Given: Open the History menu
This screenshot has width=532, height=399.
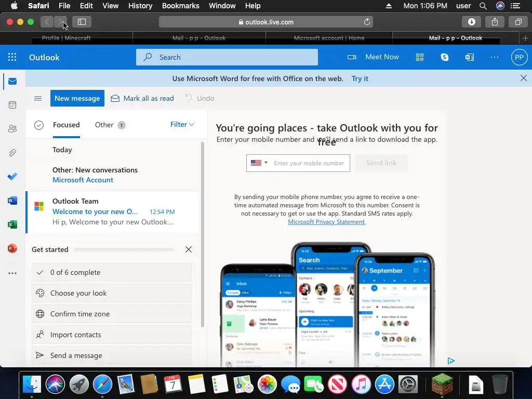Looking at the screenshot, I should click(x=140, y=6).
